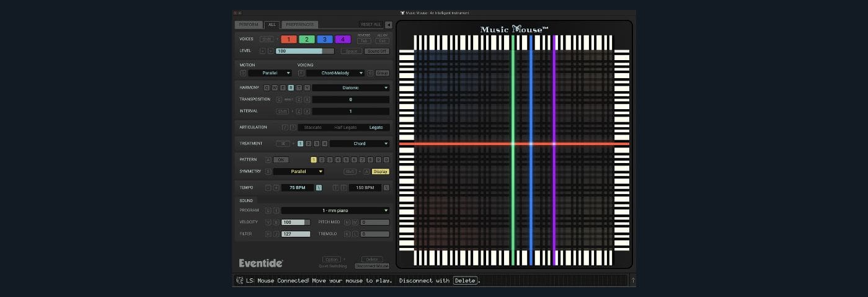Click the Eventide logo
The width and height of the screenshot is (868, 297).
[261, 264]
